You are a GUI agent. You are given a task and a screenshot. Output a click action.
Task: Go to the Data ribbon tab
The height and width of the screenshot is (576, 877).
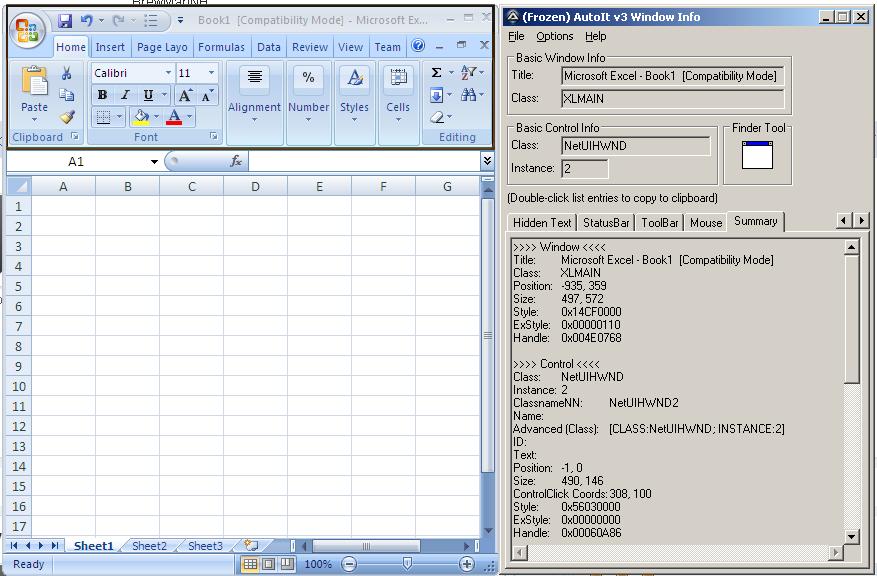(x=268, y=47)
